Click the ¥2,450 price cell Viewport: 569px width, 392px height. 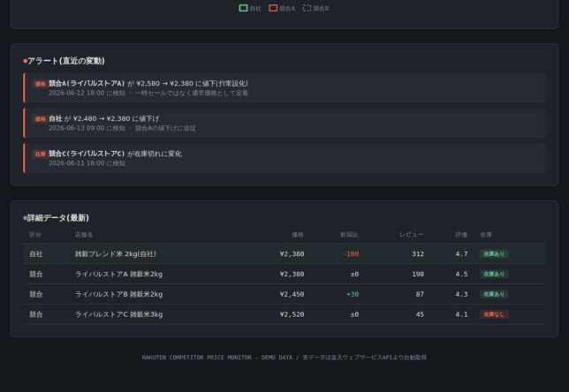(x=292, y=294)
